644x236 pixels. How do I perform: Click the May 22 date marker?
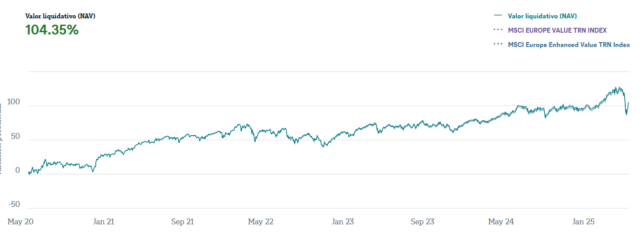click(261, 222)
